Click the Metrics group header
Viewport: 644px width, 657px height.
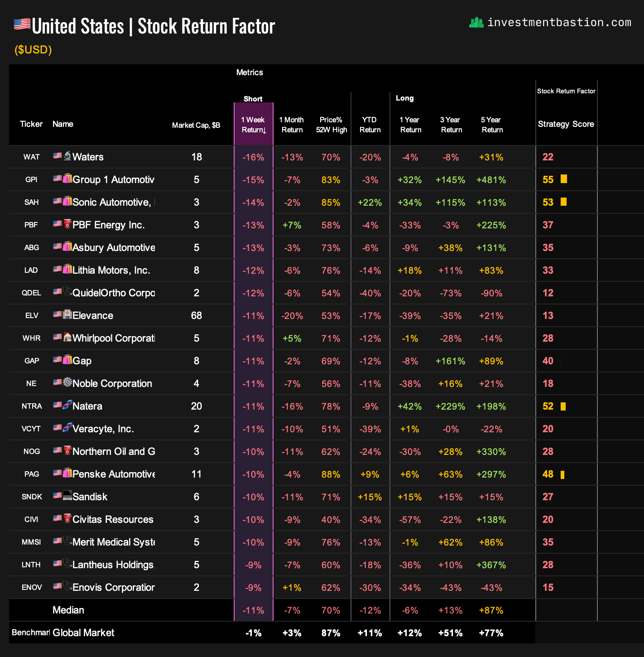[250, 72]
